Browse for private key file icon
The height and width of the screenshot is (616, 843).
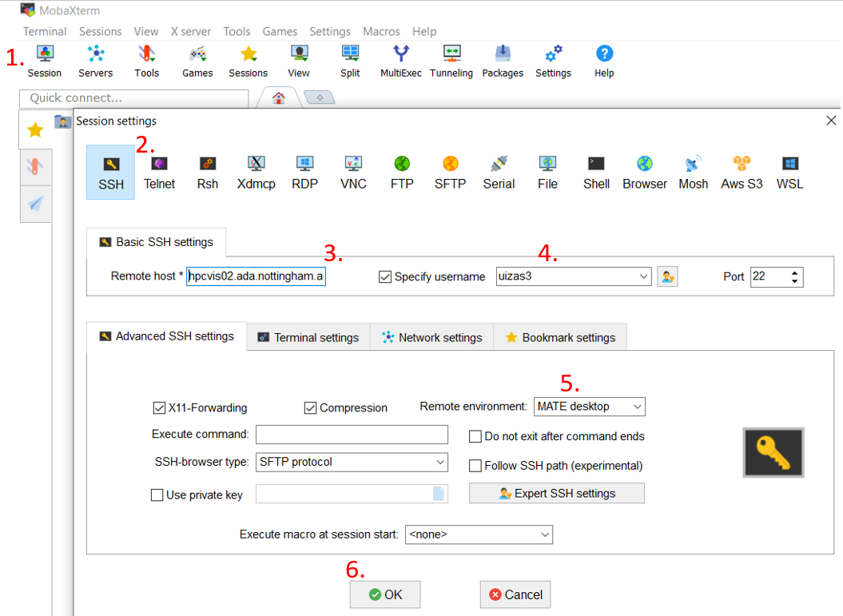point(439,494)
